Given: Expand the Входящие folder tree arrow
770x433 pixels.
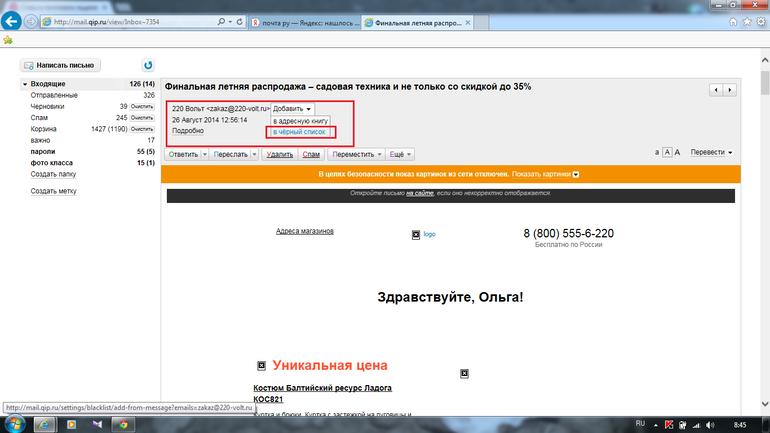Looking at the screenshot, I should (25, 84).
